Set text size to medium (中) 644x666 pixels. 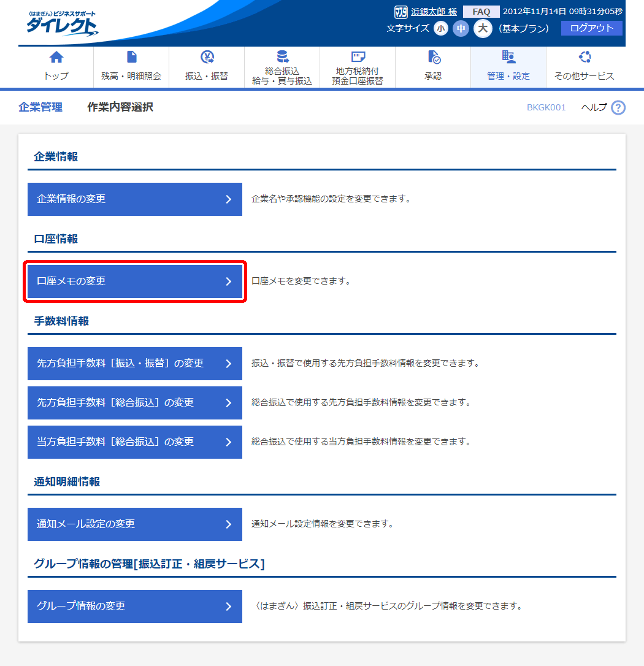[x=461, y=29]
